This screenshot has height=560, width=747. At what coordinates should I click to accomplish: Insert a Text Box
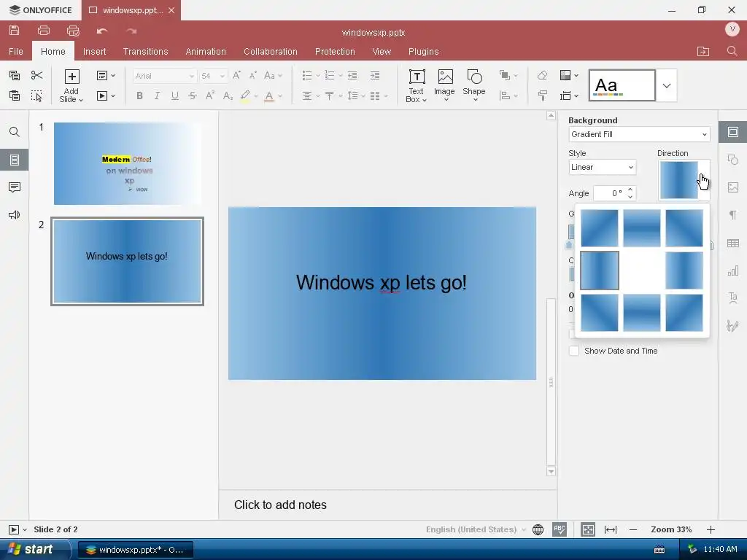(416, 86)
